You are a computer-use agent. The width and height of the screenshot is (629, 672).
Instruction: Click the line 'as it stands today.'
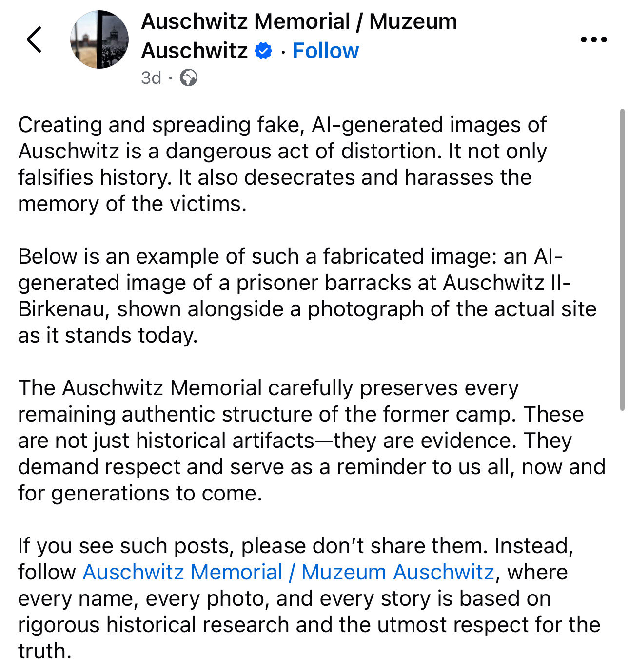[x=108, y=335]
